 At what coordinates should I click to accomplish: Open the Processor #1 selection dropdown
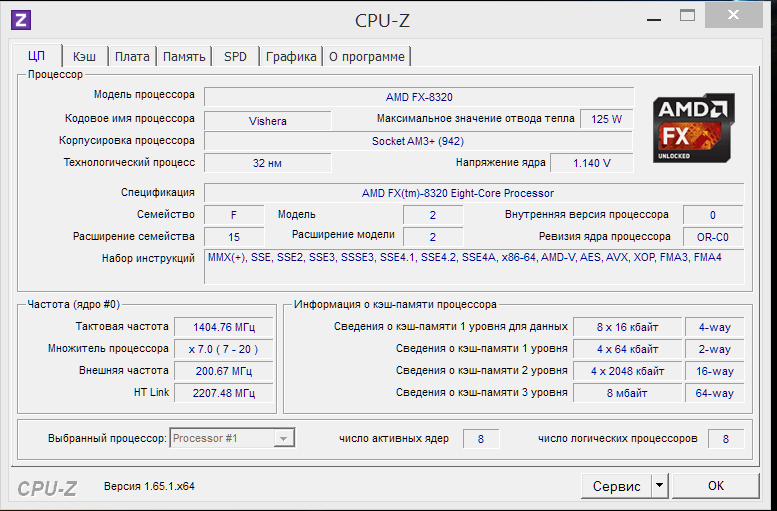(284, 438)
